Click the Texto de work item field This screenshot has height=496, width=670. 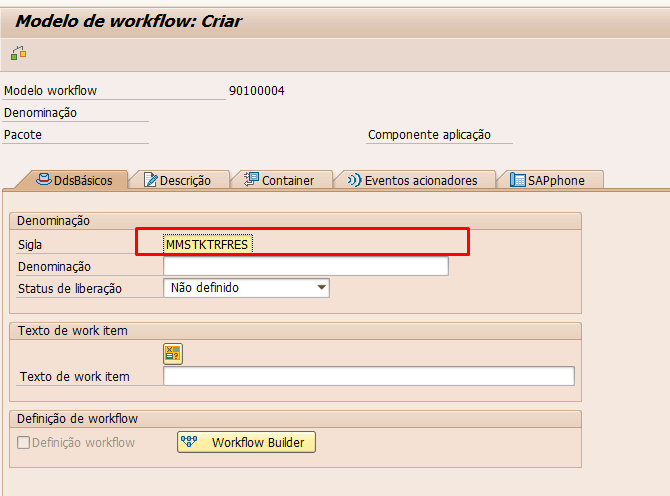[369, 376]
